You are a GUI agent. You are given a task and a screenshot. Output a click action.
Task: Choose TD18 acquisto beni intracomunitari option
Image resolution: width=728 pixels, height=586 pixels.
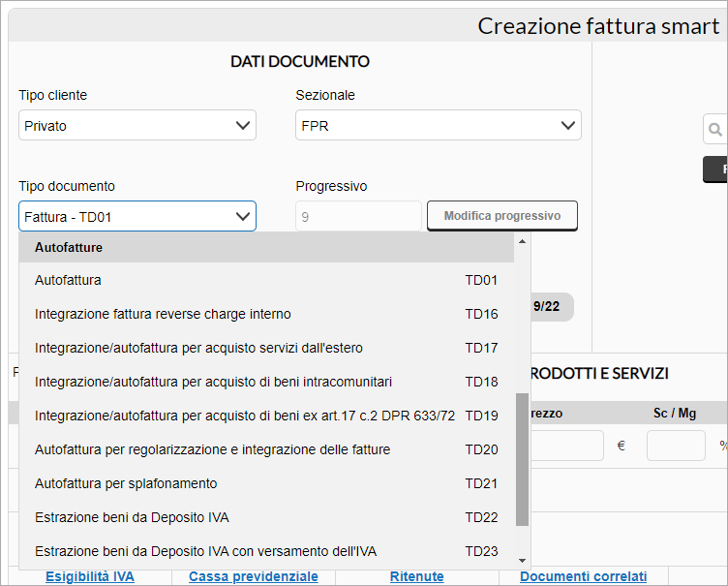coord(266,382)
